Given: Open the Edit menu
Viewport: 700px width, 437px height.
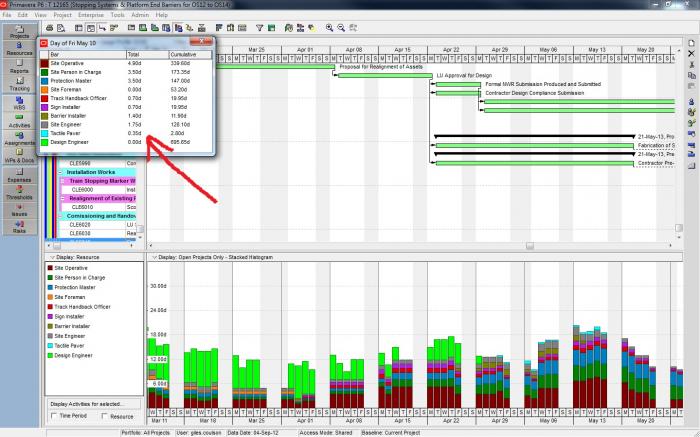Looking at the screenshot, I should pos(22,15).
